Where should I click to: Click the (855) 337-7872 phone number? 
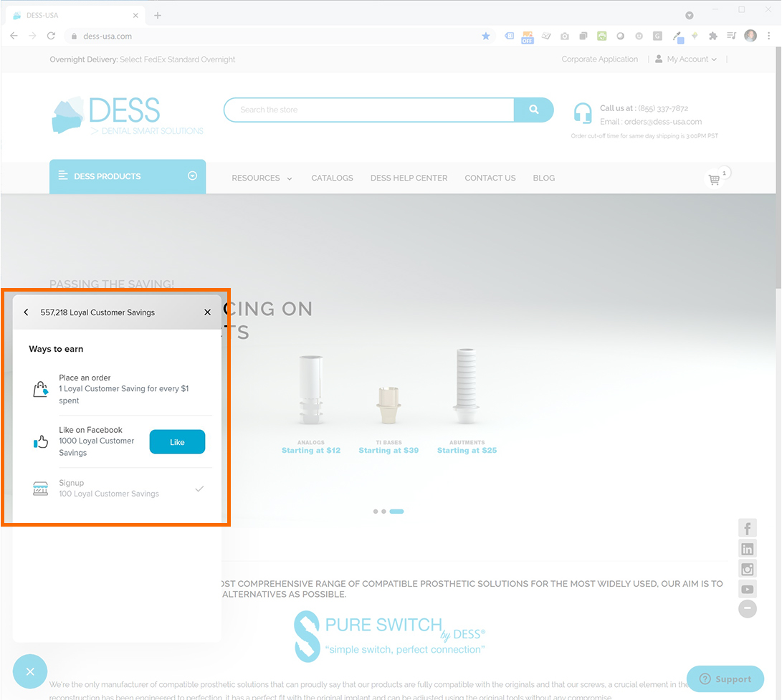[x=663, y=108]
